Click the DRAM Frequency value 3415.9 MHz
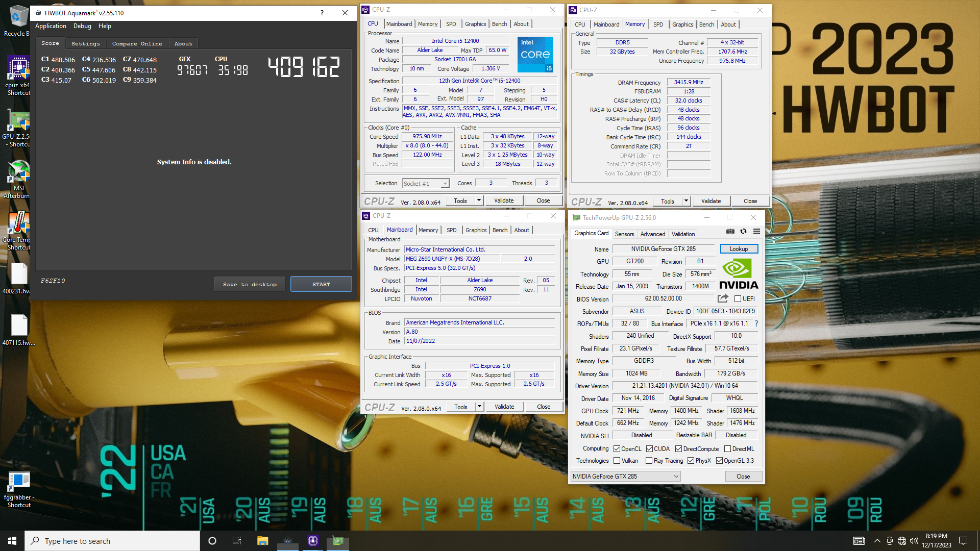The width and height of the screenshot is (980, 551). 689,82
